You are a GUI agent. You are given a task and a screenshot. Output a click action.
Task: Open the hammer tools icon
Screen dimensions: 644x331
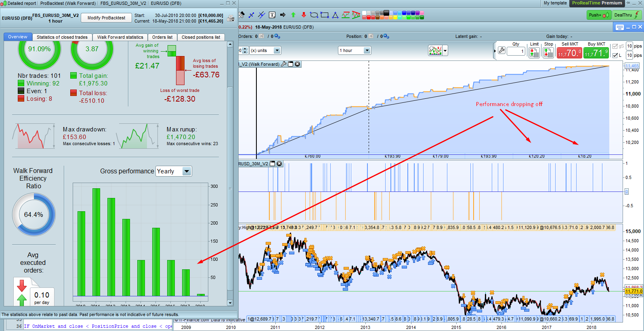241,15
